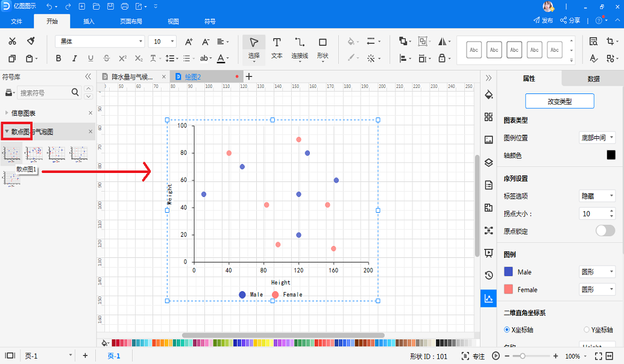This screenshot has height=364, width=624.
Task: Add a new page with plus button
Action: tap(85, 356)
